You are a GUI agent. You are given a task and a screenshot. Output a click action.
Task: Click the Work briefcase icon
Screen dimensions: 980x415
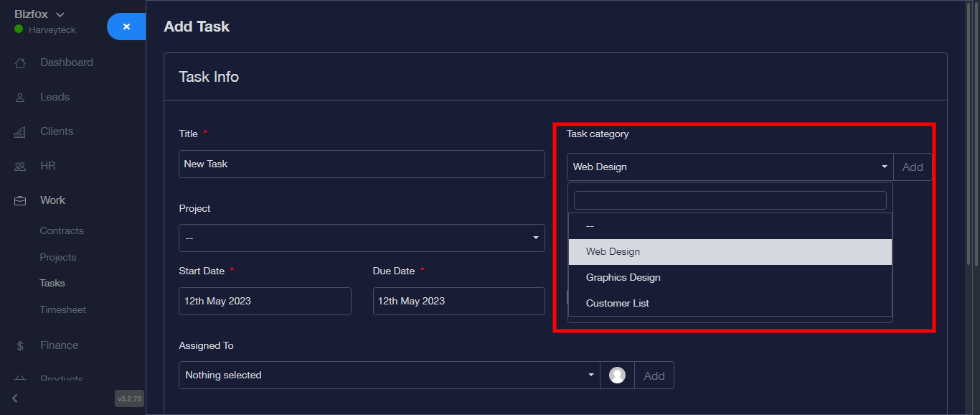tap(20, 201)
